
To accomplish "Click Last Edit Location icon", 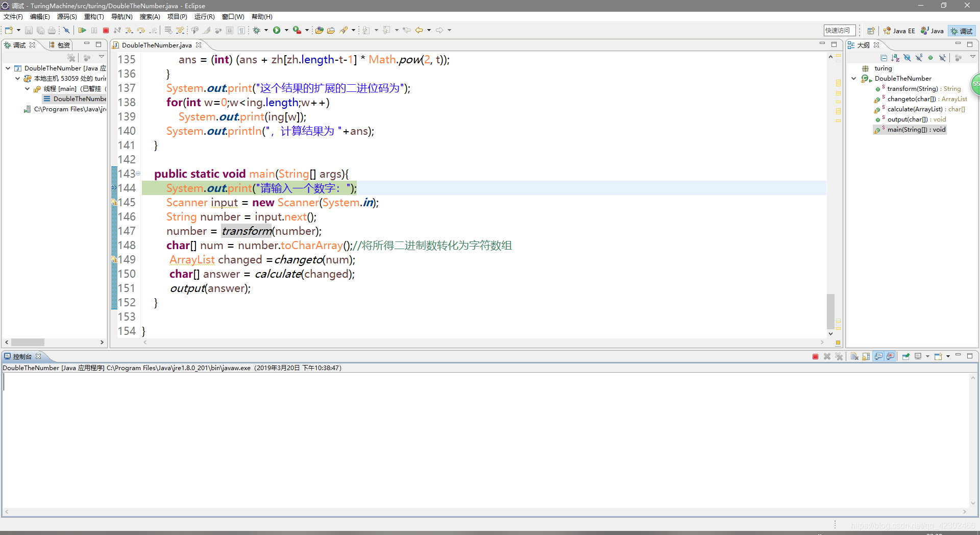I will [x=407, y=31].
